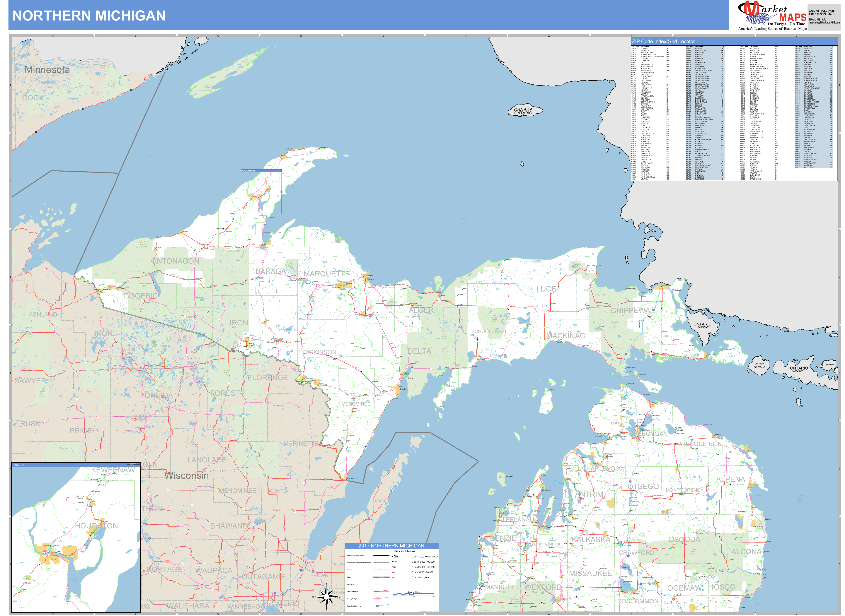Click the OCONTO county label
The height and width of the screenshot is (616, 845).
tap(277, 491)
